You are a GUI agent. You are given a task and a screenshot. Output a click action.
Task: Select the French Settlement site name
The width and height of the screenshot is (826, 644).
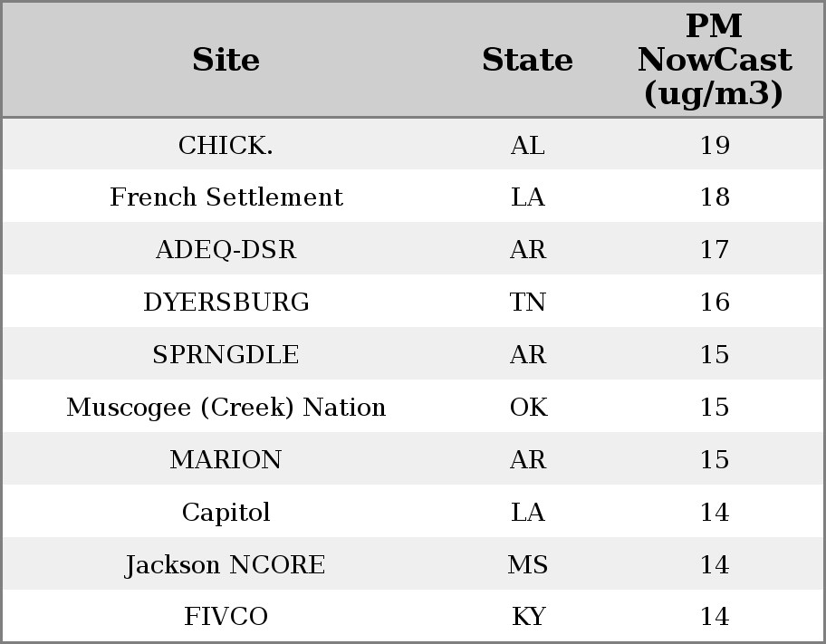[x=226, y=197]
